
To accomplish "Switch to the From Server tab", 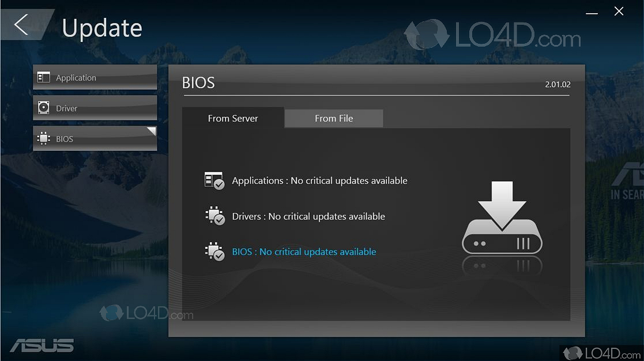I will coord(233,118).
